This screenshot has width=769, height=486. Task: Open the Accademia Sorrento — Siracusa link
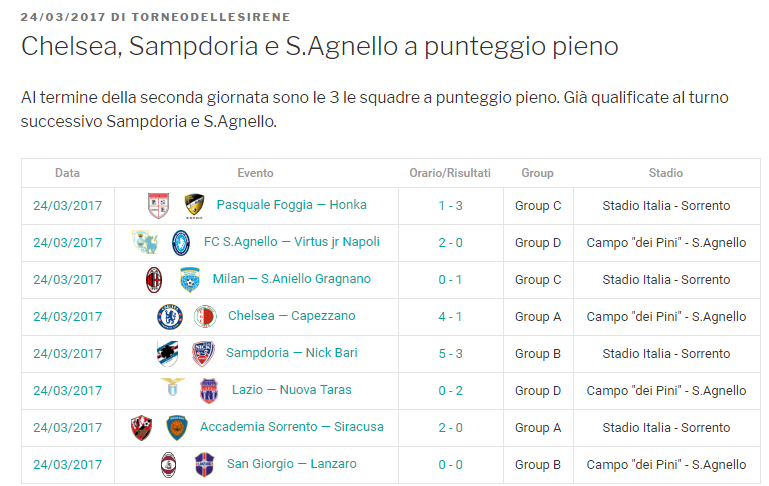291,427
